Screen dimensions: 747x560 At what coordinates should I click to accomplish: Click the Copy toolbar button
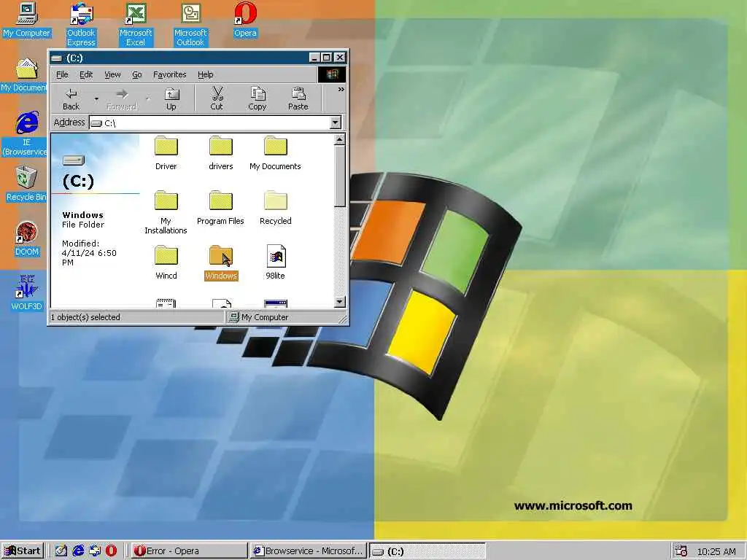[258, 99]
